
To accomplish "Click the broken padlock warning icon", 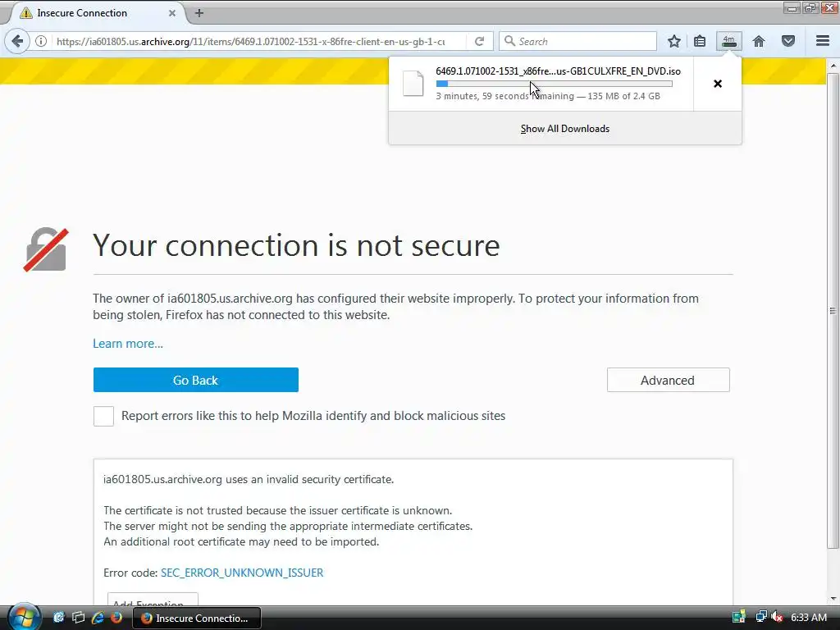I will (46, 249).
